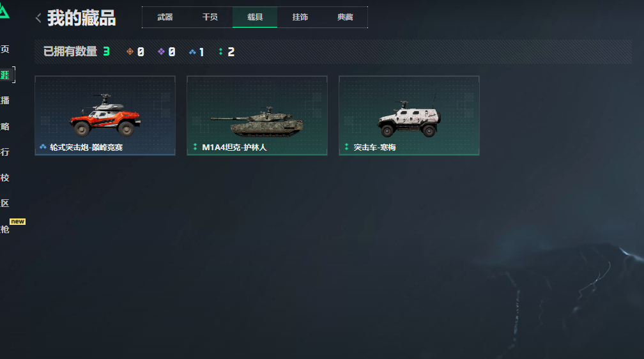Select the orange diamond rarity icon
644x359 pixels.
tap(130, 51)
